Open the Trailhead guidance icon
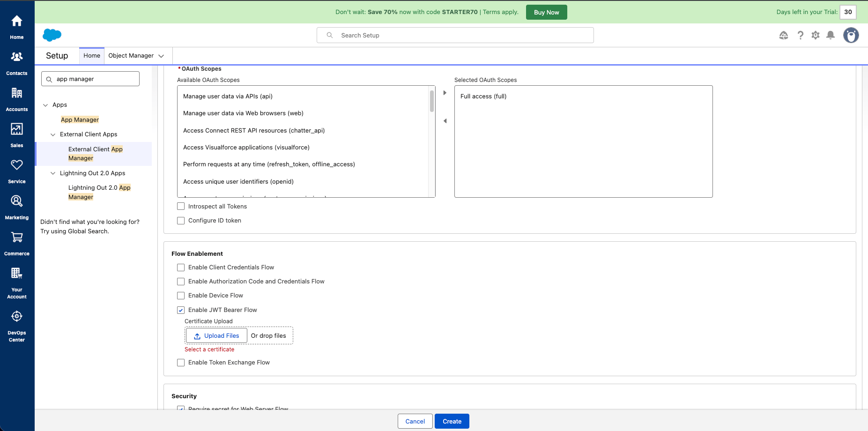Image resolution: width=868 pixels, height=431 pixels. (x=784, y=35)
